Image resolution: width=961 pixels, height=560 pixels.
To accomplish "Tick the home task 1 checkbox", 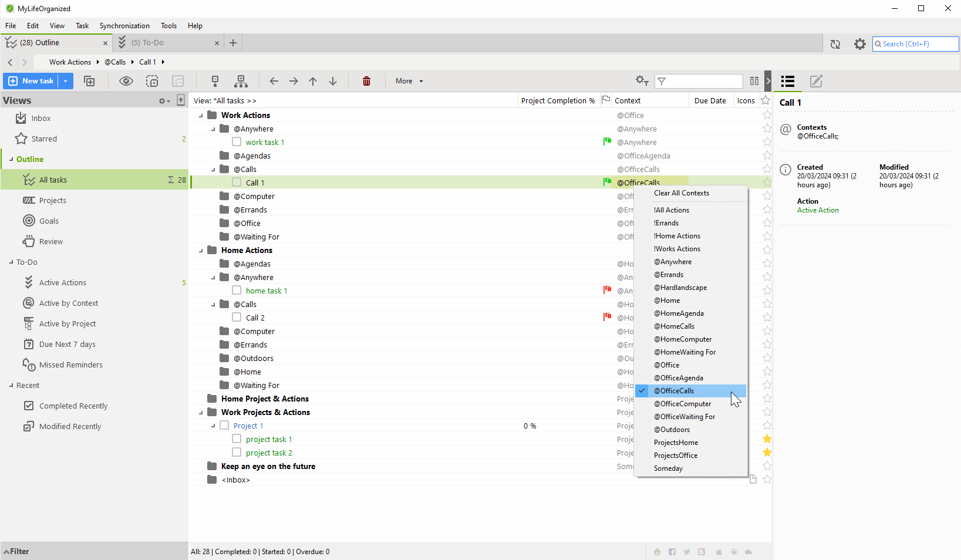I will click(237, 291).
